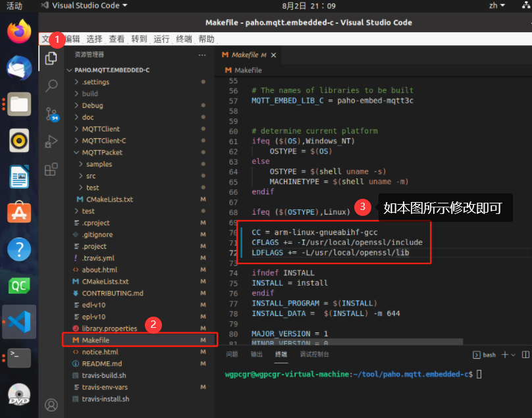The width and height of the screenshot is (532, 418).
Task: Open the Run and Debug view
Action: (51, 141)
